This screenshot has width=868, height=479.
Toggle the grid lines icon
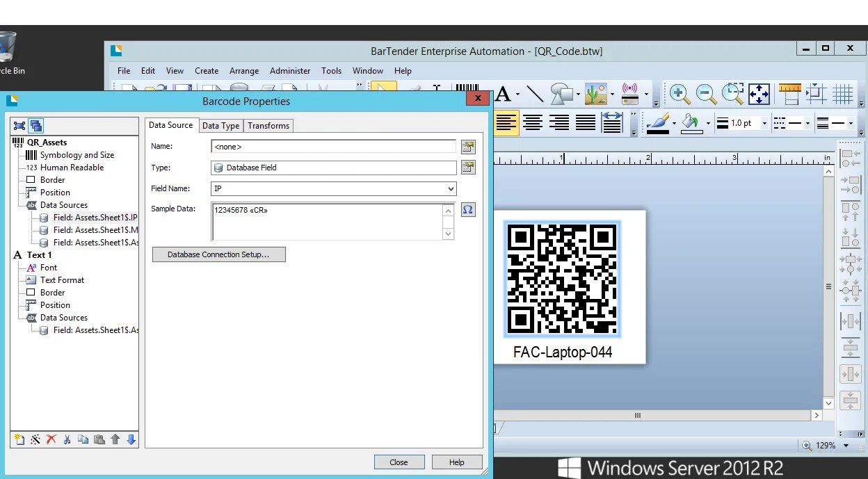click(843, 94)
